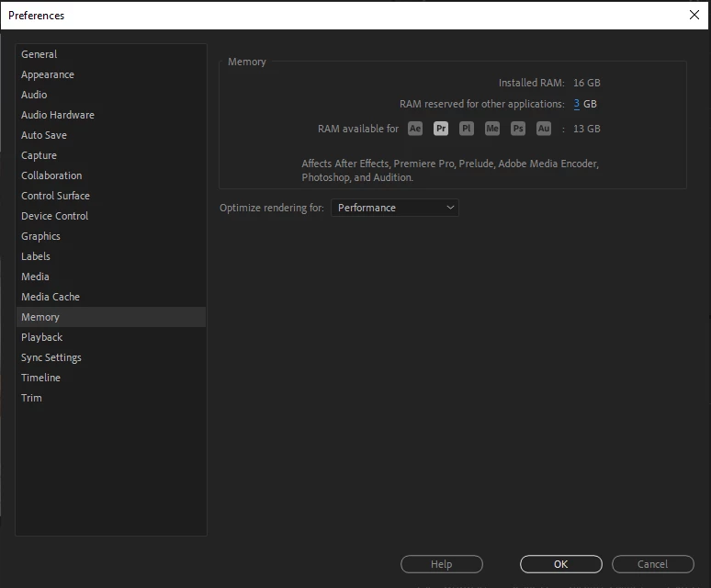Viewport: 711px width, 588px height.
Task: Select the Trim category
Action: point(111,398)
